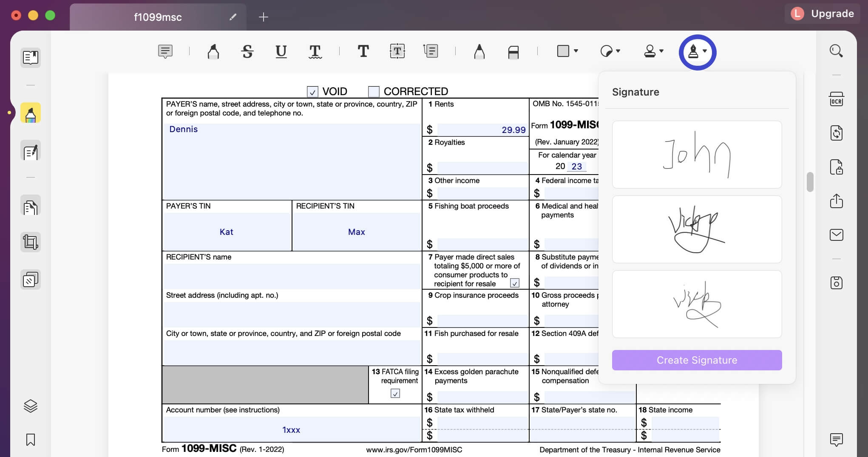Switch to Edit PDF mode in sidebar
The image size is (868, 457).
tap(31, 151)
